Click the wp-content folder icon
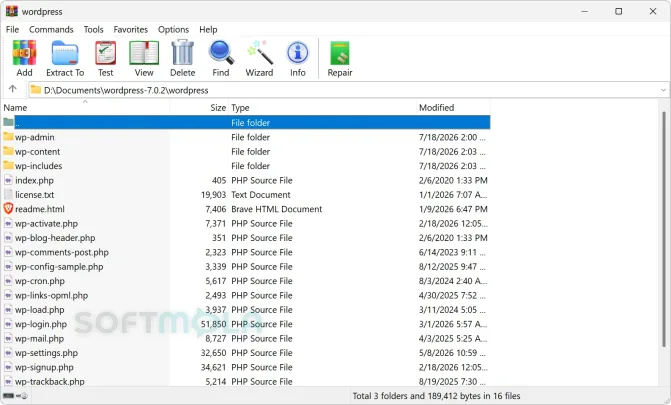 click(x=8, y=151)
